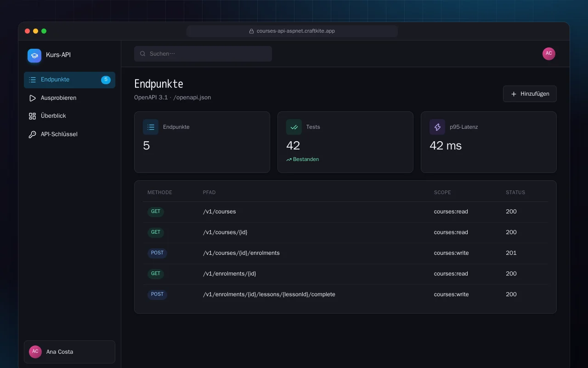Click the list icon on Endpunkte card

pos(151,127)
